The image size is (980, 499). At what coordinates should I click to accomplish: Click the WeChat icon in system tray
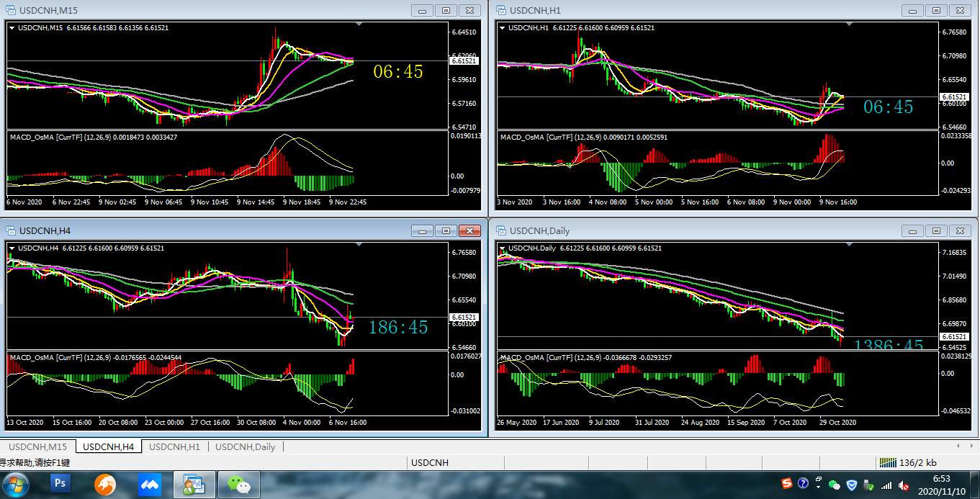[835, 485]
